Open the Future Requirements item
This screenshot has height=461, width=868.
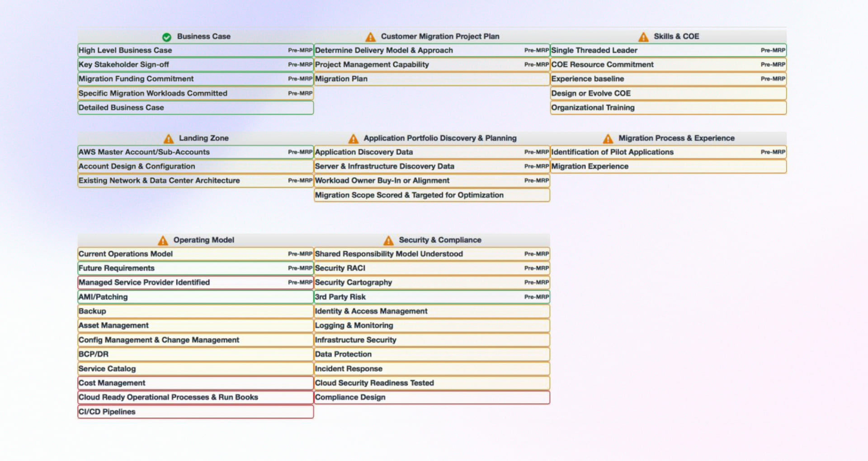click(196, 268)
